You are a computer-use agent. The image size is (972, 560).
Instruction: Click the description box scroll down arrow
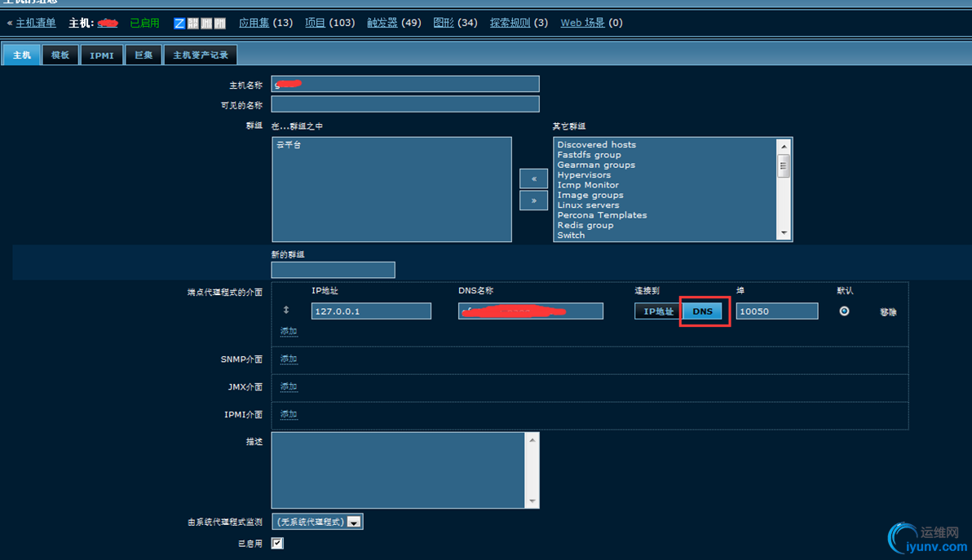532,501
